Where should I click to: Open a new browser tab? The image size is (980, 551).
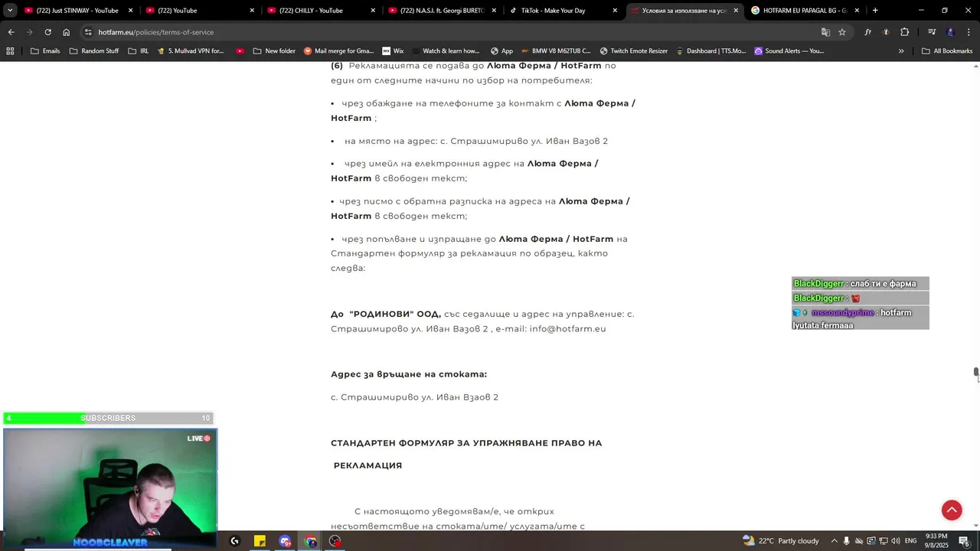tap(875, 11)
